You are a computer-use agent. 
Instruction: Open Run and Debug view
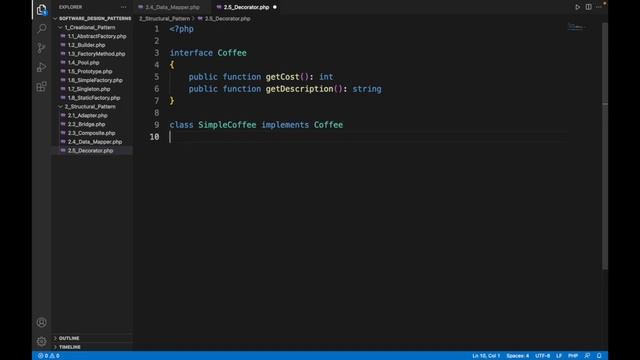coord(42,67)
